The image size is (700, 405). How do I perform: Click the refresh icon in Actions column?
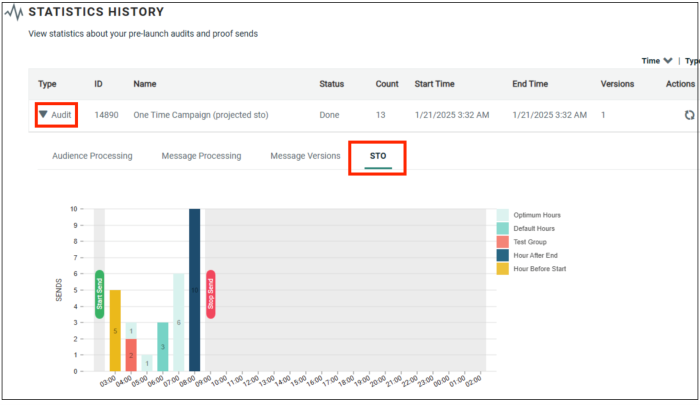tap(689, 115)
